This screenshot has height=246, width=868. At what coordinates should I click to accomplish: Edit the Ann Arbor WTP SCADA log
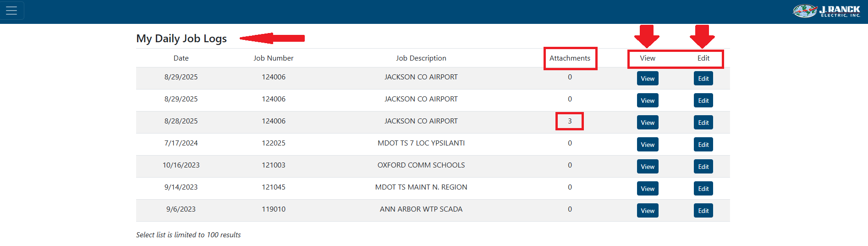(703, 211)
